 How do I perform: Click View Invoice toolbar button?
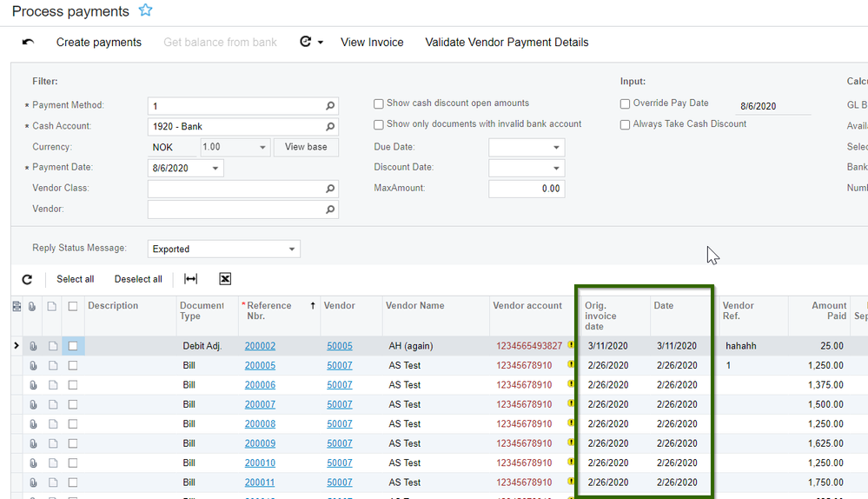[372, 42]
